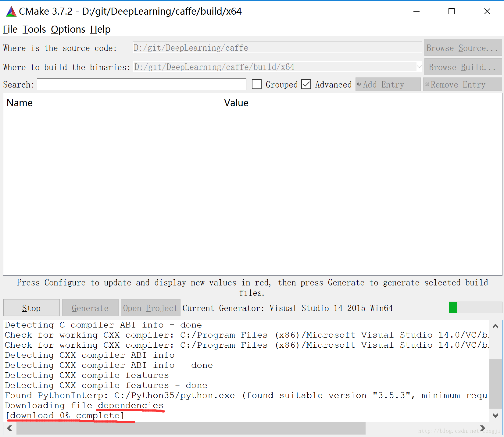Viewport: 504px width, 437px height.
Task: Select the 'Downloading file dependencies' log line
Action: pos(84,405)
